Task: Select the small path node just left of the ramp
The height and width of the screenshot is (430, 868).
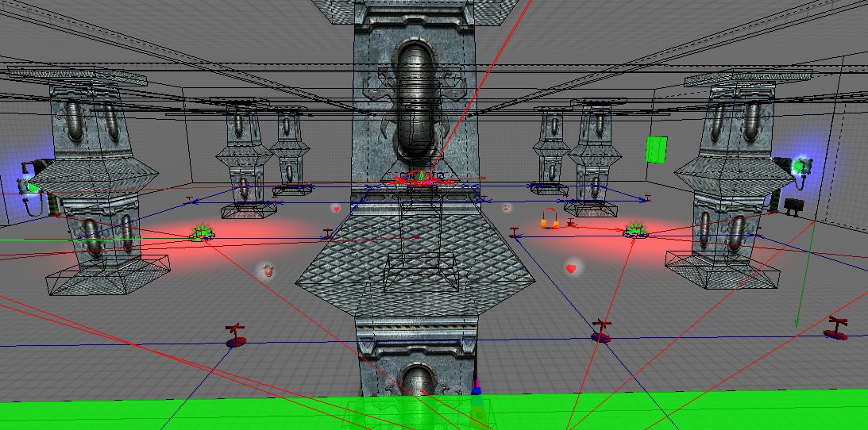Action: pyautogui.click(x=328, y=234)
